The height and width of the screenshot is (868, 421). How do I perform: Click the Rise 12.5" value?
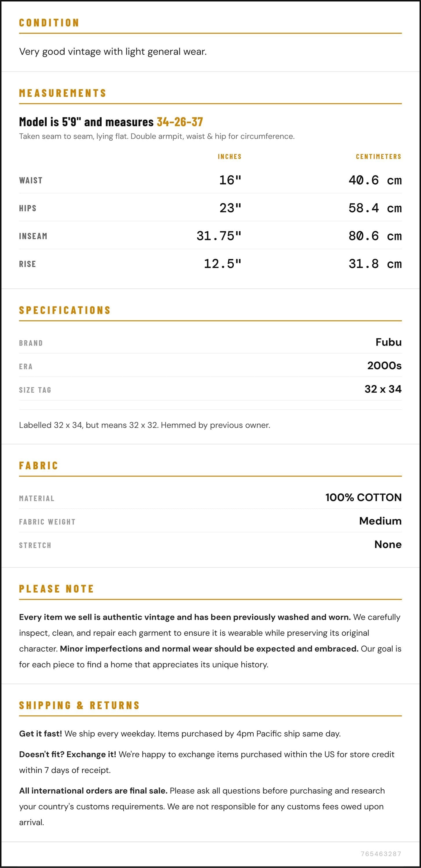click(223, 264)
